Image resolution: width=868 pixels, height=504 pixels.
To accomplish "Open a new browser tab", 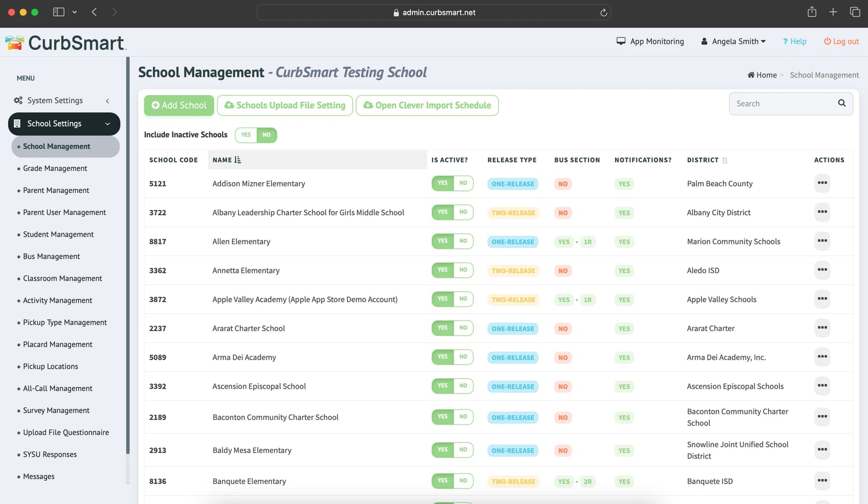I will pos(833,12).
